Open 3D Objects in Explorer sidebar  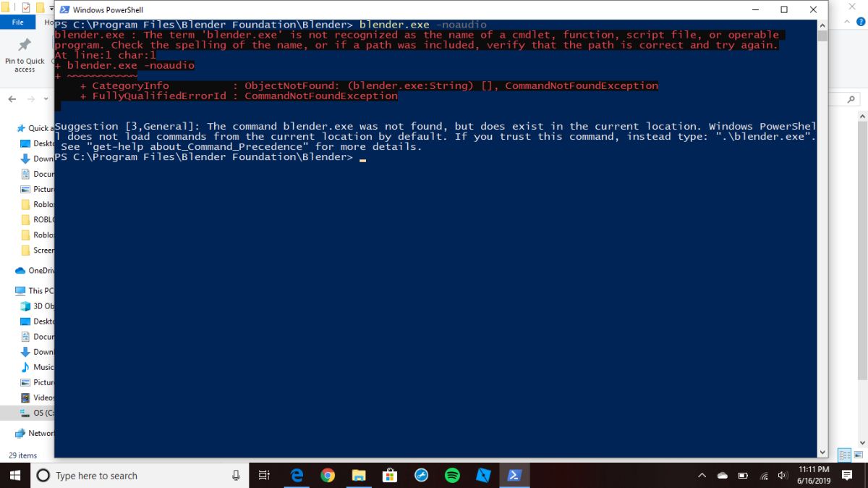(x=38, y=306)
